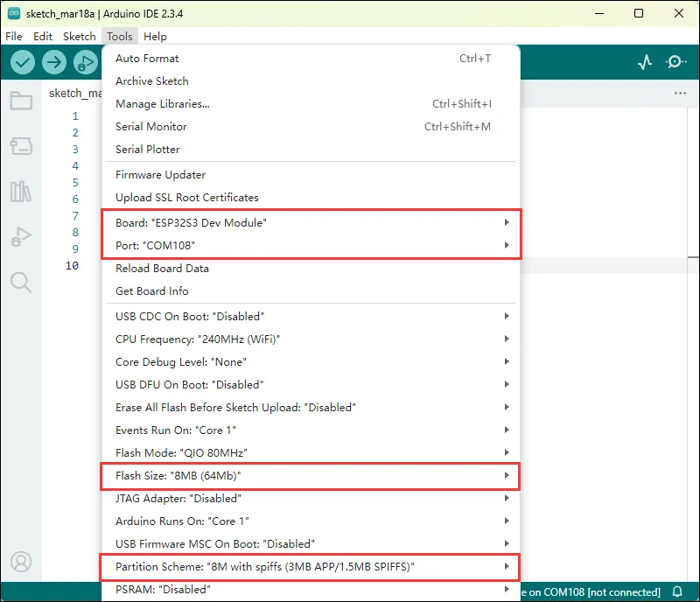Expand Board "ESP32S3 Dev Module" submenu
Viewport: 700px width, 602px height.
point(311,223)
